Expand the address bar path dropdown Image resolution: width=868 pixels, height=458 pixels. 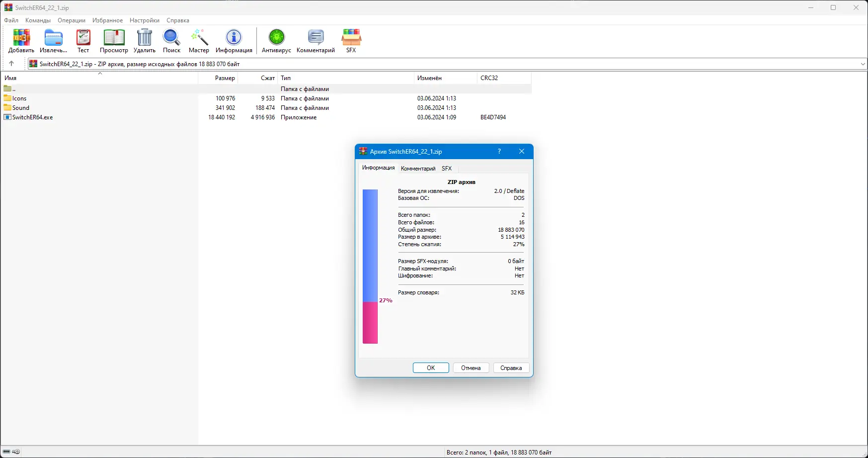coord(863,64)
